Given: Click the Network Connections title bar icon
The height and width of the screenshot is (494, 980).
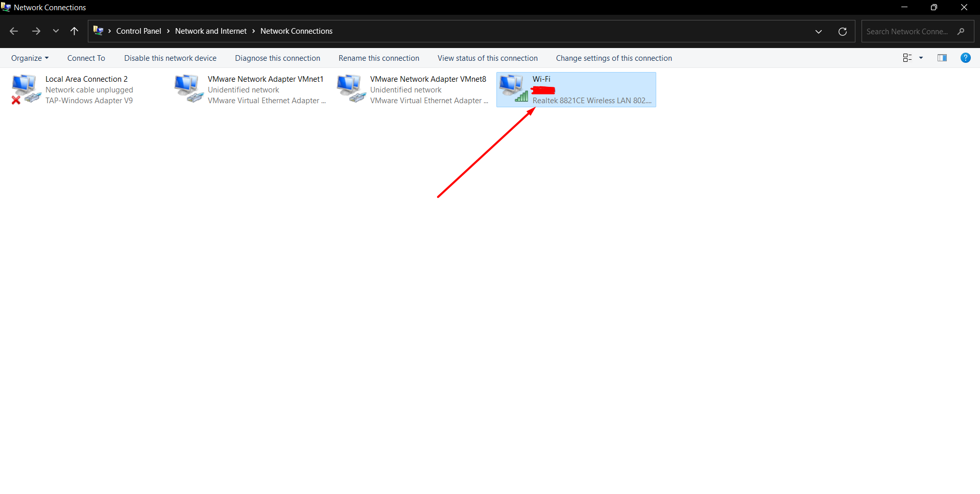Looking at the screenshot, I should coord(6,7).
